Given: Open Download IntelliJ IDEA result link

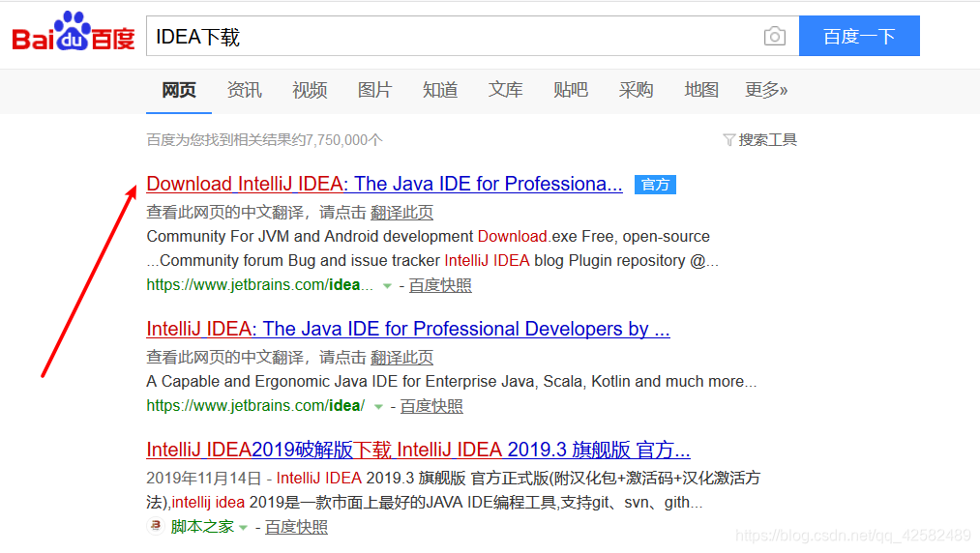Looking at the screenshot, I should pyautogui.click(x=384, y=184).
